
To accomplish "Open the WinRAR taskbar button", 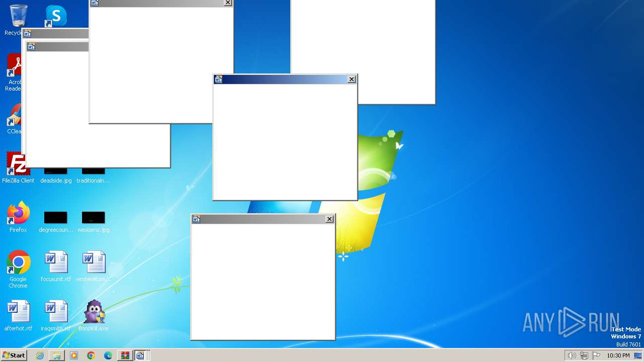I will [125, 355].
